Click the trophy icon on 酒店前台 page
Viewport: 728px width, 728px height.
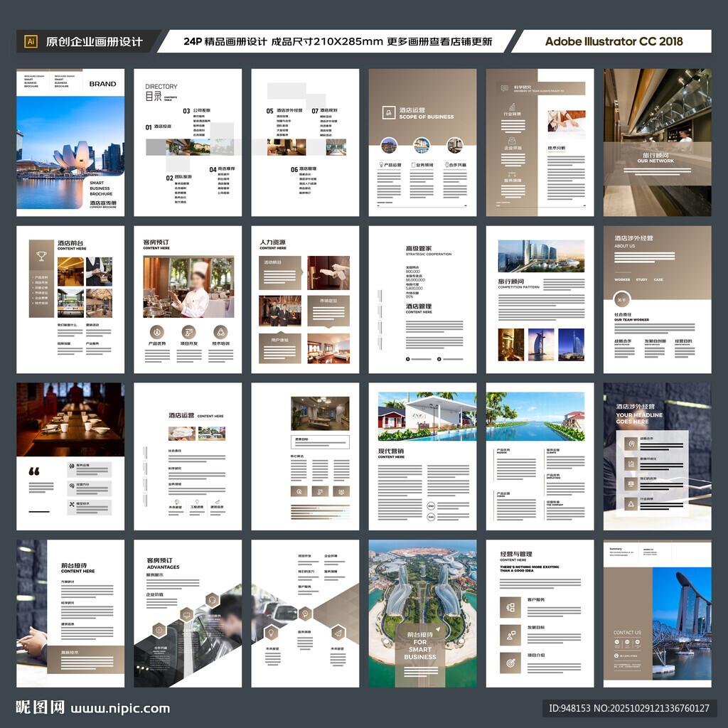[x=41, y=255]
